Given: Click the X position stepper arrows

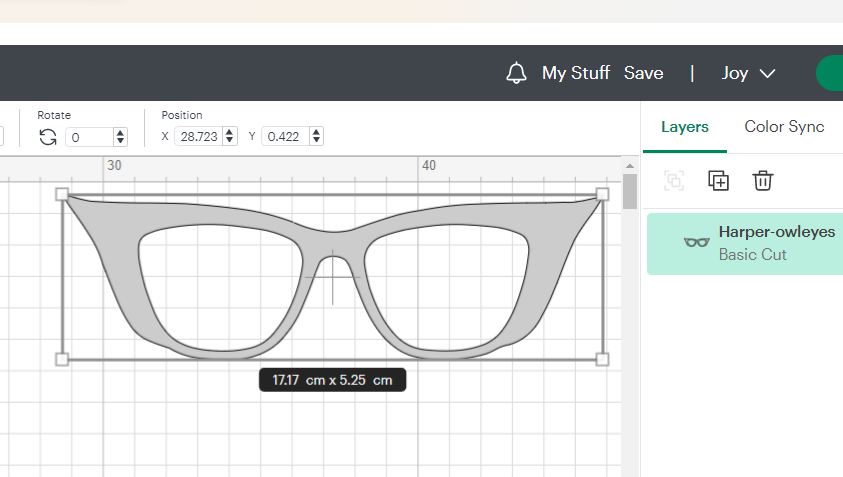Looking at the screenshot, I should point(230,136).
